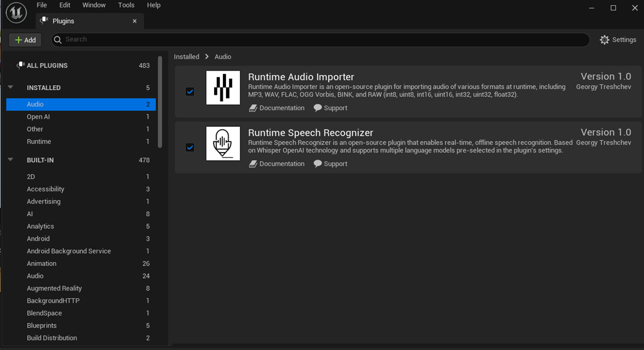Click the Documentation icon under Runtime Audio Importer
The image size is (644, 350).
(253, 108)
